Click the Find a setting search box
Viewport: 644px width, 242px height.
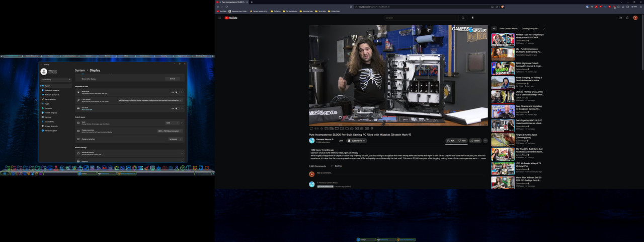pos(56,79)
